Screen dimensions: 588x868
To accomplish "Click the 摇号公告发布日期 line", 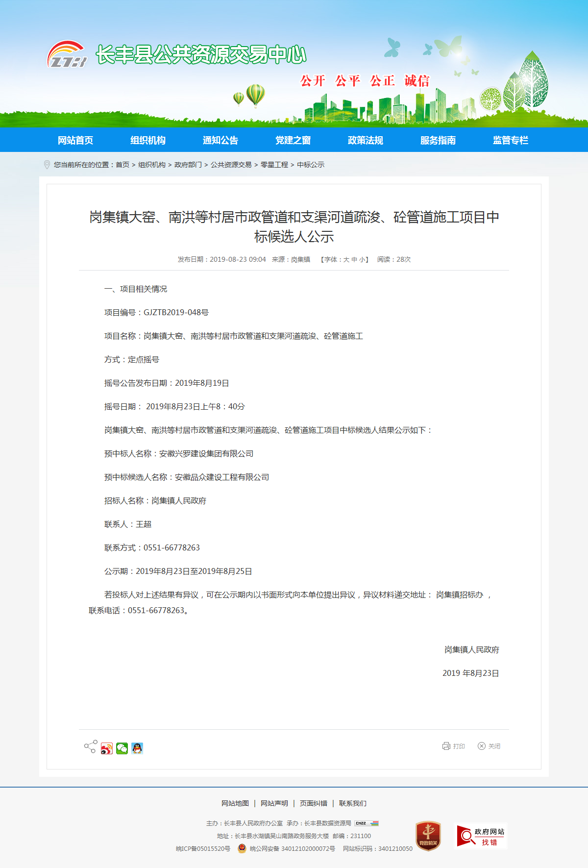I will (167, 383).
